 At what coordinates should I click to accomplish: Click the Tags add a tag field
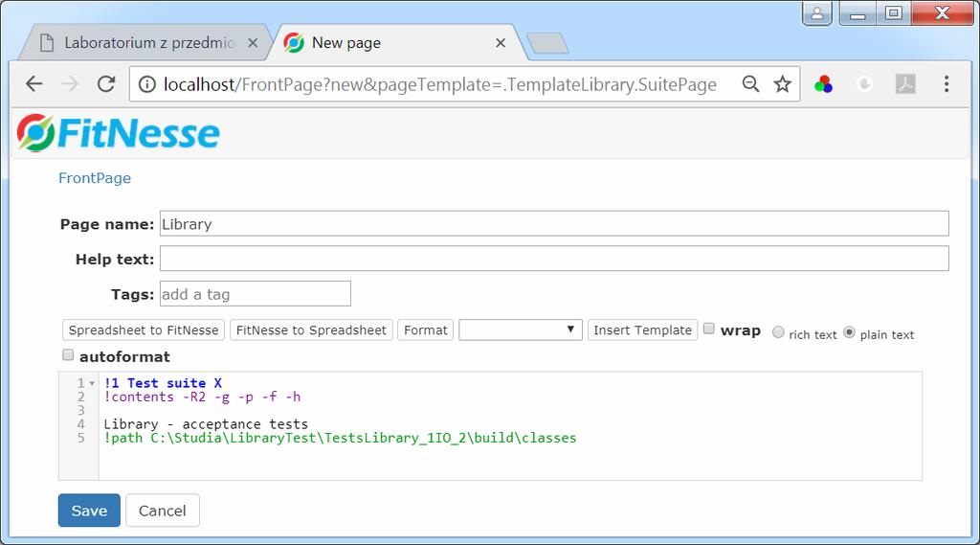click(x=255, y=293)
